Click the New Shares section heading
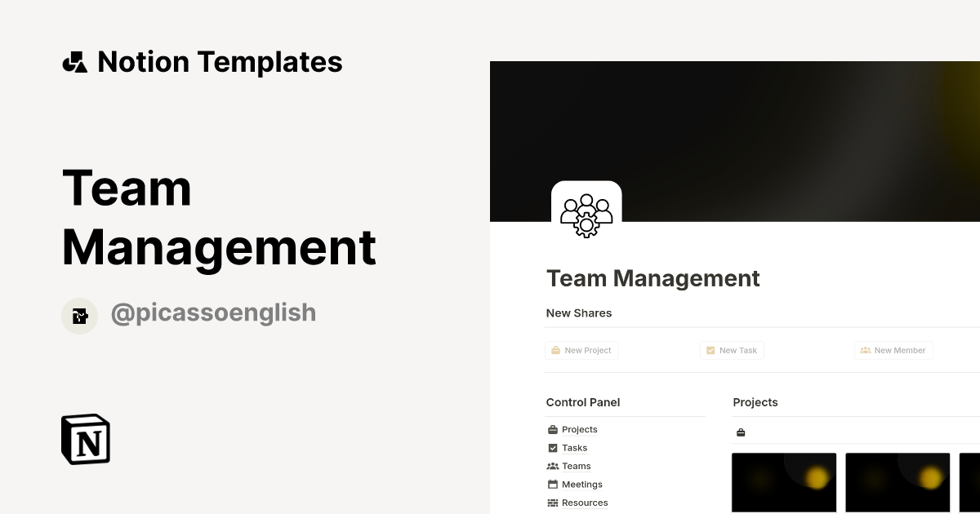The image size is (980, 514). [578, 312]
